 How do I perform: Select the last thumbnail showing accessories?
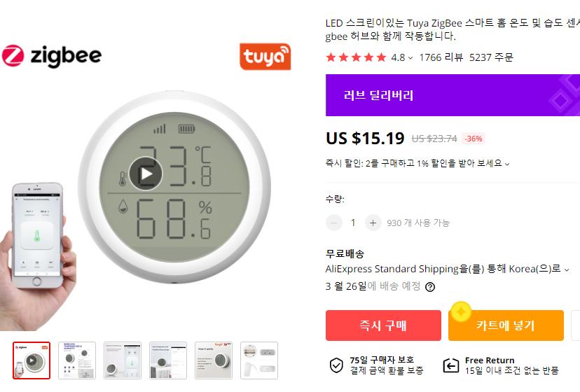(x=259, y=360)
